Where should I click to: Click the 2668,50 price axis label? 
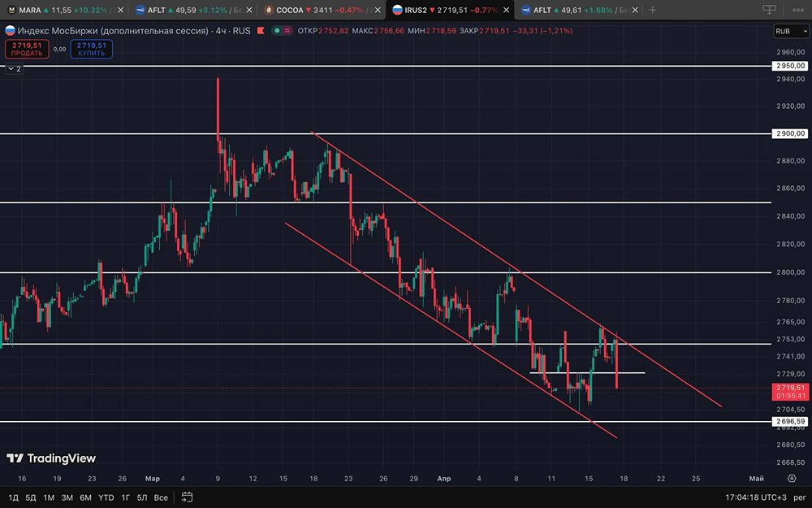791,462
